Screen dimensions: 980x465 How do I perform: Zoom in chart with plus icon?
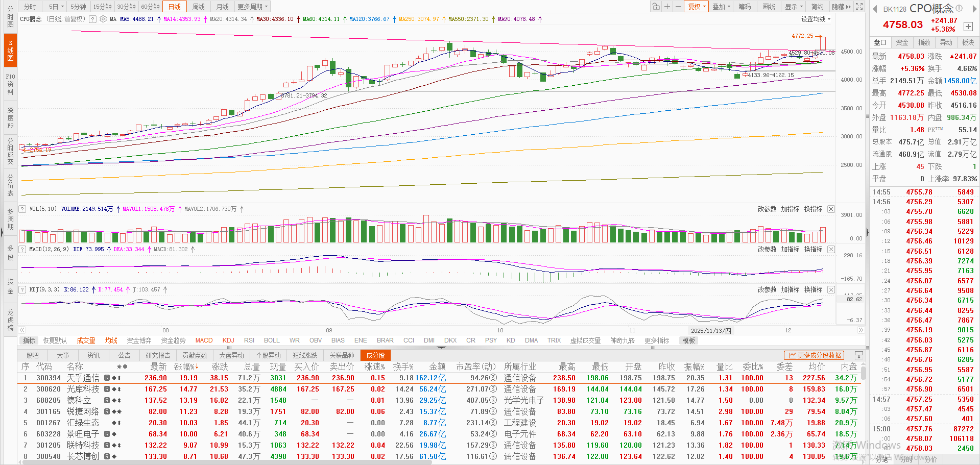667,7
